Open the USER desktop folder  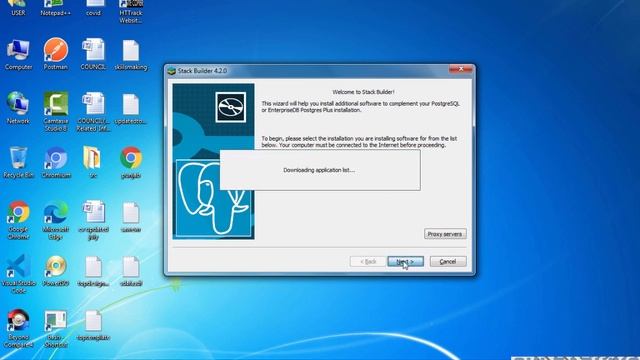[x=18, y=8]
